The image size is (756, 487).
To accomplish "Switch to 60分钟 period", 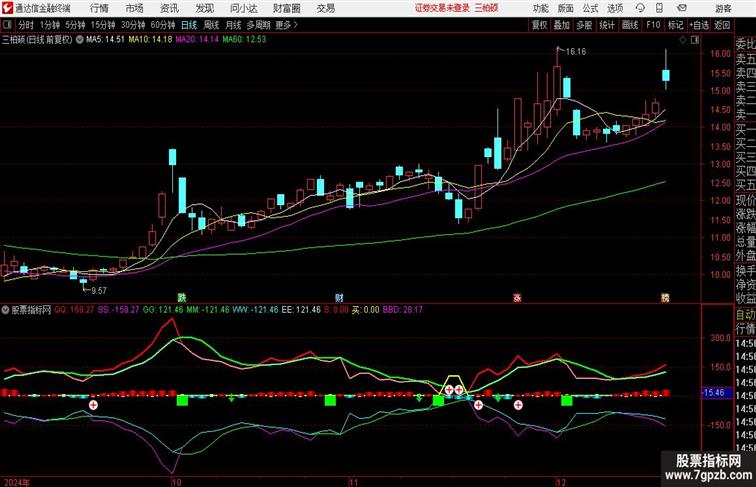I will click(x=163, y=25).
